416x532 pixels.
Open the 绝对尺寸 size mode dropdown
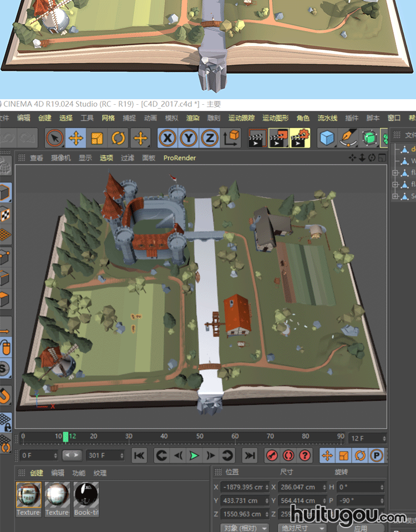click(303, 528)
